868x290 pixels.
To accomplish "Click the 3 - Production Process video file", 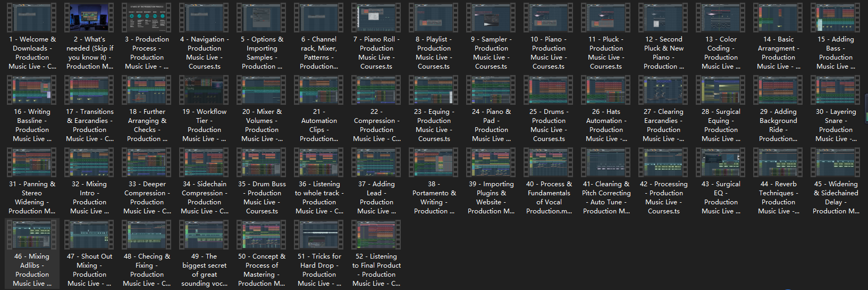I will 147,18.
